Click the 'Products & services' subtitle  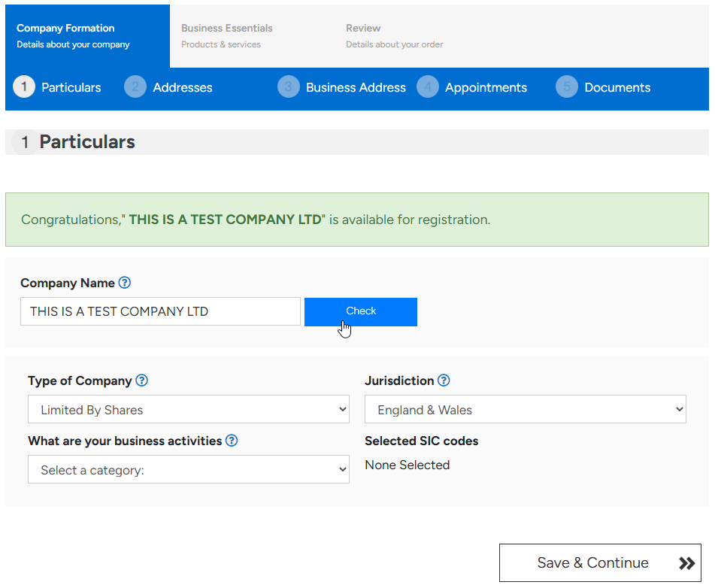[221, 44]
